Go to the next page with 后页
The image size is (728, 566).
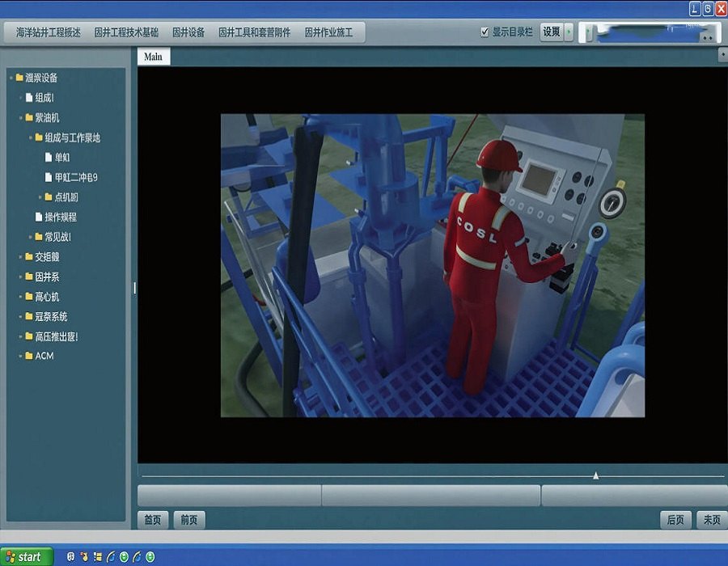coord(675,520)
